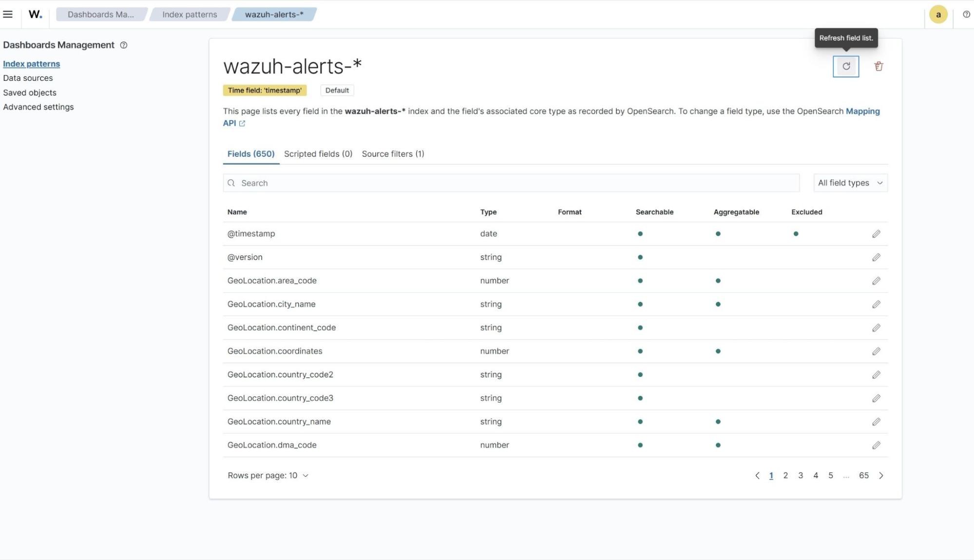Click the Format column header
Screen dimensions: 974x560
(x=570, y=212)
